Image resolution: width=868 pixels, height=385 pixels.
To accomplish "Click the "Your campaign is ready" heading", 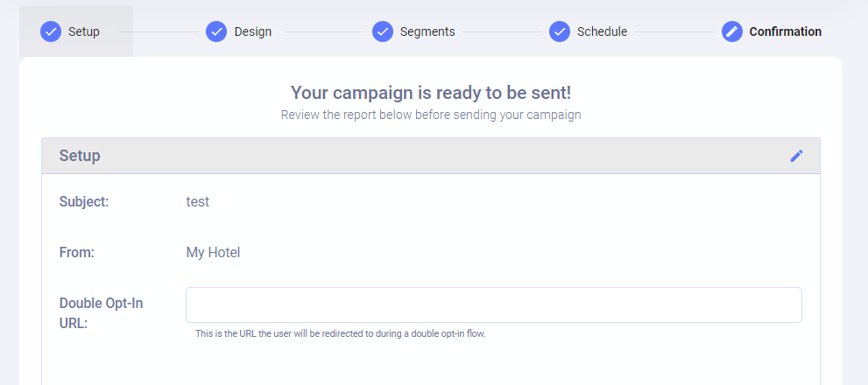I will click(x=431, y=93).
